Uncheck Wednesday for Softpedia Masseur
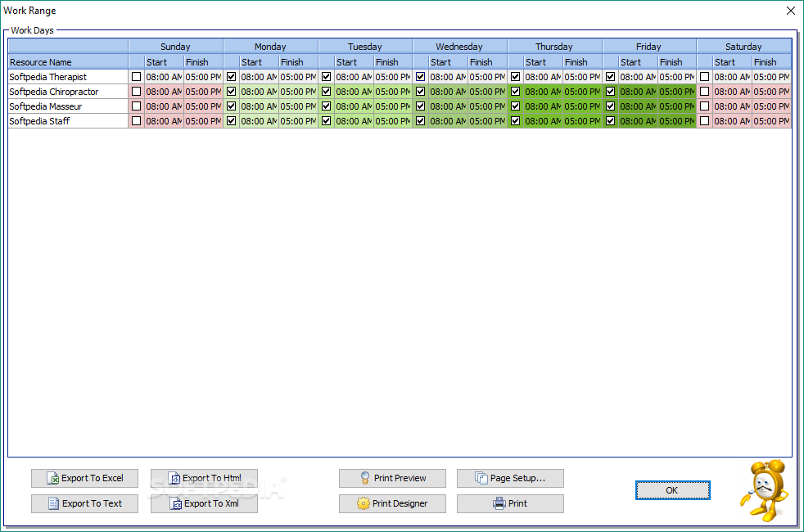804x532 pixels. [421, 106]
